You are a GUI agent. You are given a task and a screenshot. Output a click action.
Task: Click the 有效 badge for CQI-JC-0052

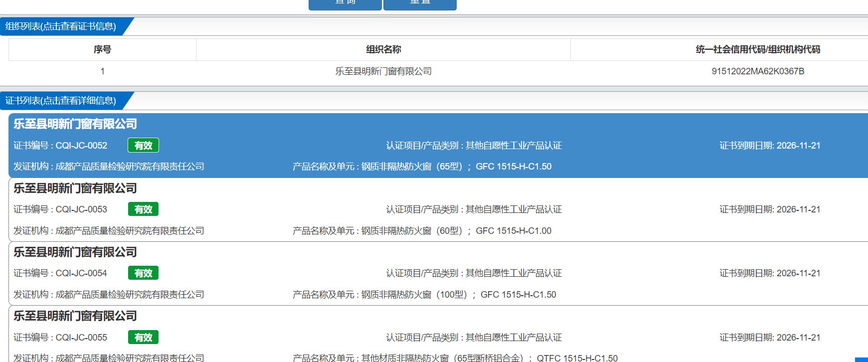[x=144, y=146]
